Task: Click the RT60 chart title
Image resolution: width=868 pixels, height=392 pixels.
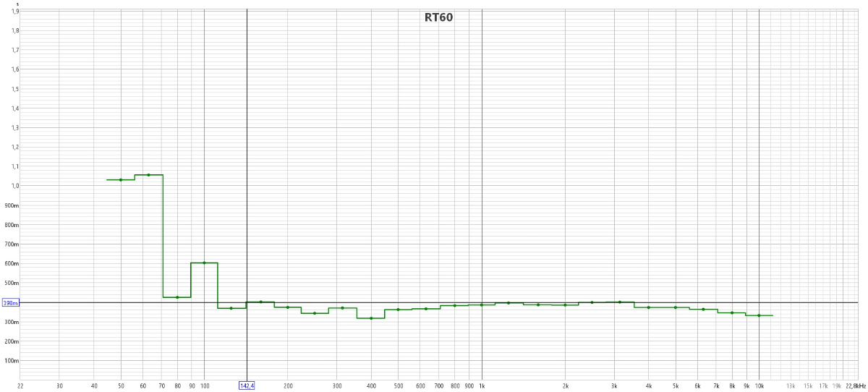Action: (438, 18)
